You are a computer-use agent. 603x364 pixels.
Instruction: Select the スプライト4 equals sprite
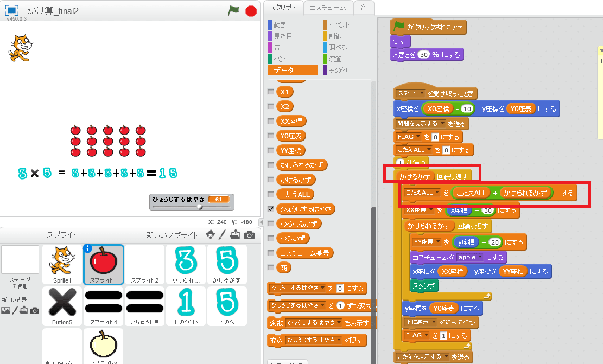104,306
